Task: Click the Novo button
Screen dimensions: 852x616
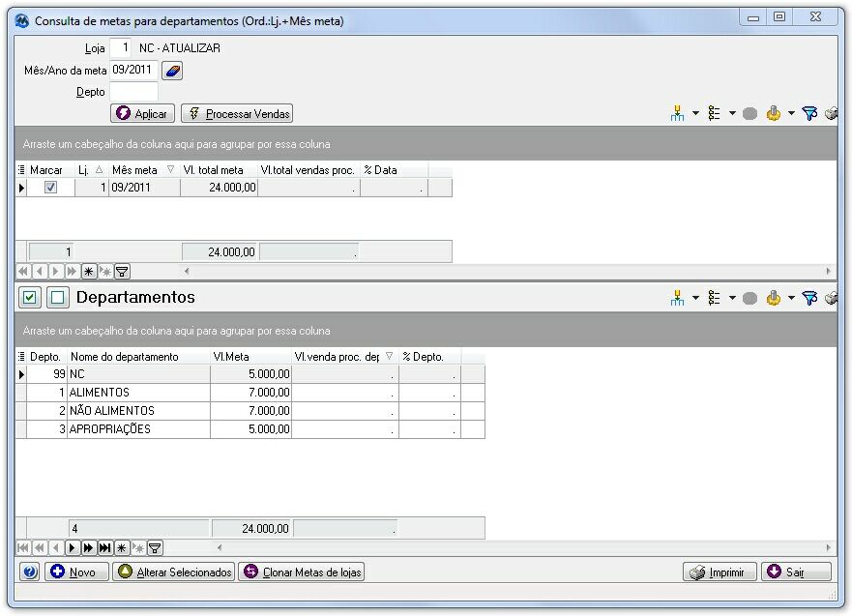Action: tap(76, 572)
